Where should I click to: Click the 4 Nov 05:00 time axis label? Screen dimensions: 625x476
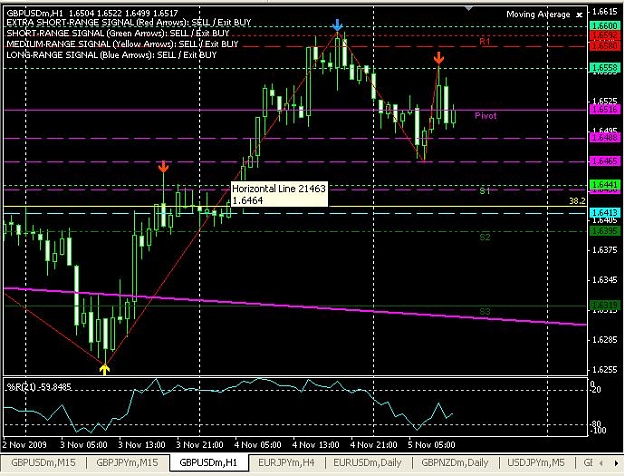point(258,445)
